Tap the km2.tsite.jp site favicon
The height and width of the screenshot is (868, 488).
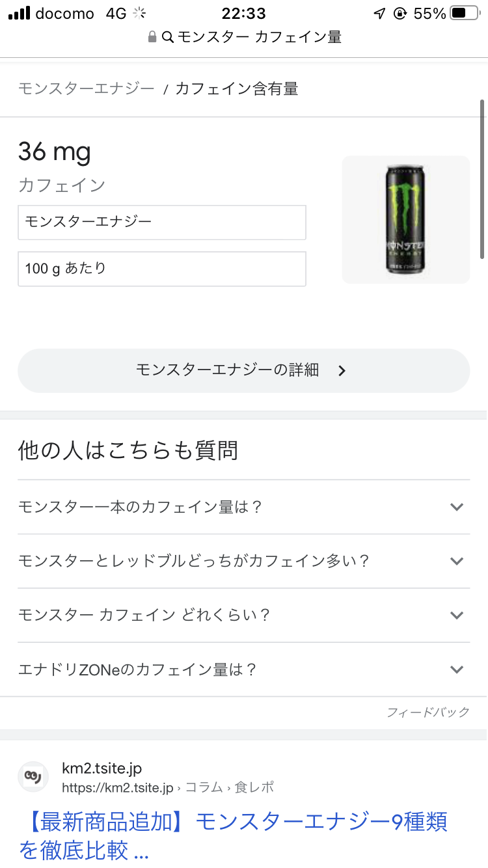(33, 777)
